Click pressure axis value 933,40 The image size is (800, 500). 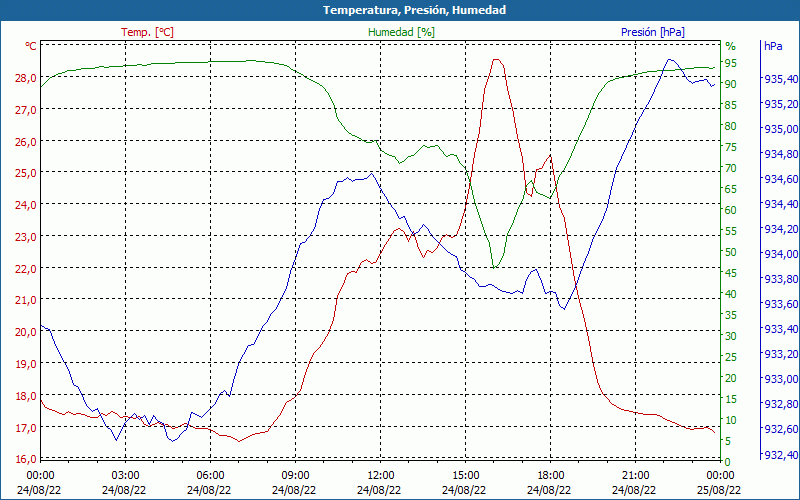(781, 329)
